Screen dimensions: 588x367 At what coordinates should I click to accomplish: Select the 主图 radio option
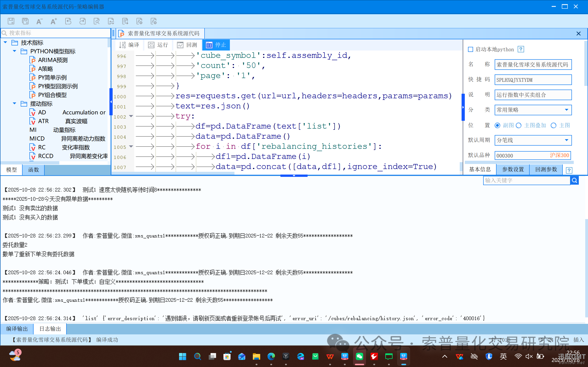554,125
